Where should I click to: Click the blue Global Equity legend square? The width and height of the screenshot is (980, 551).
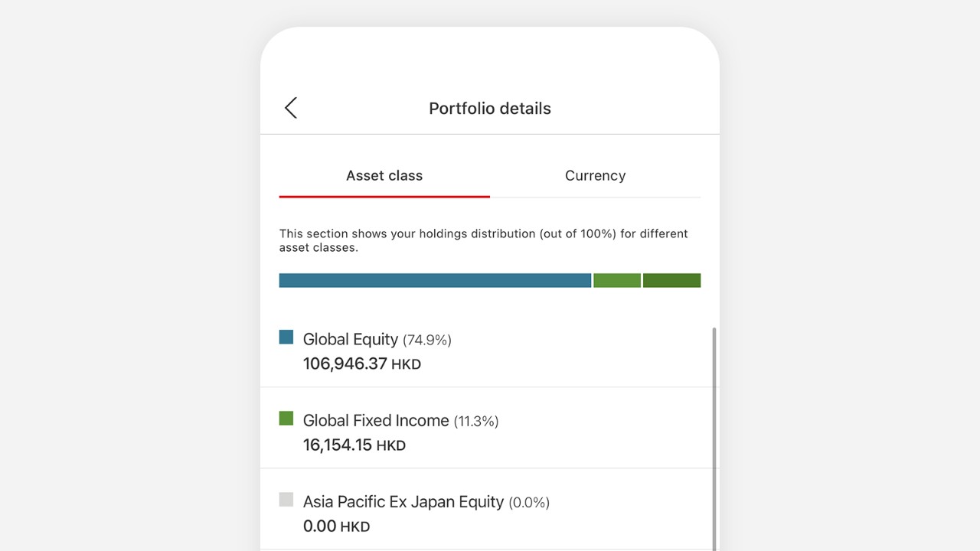pos(286,337)
